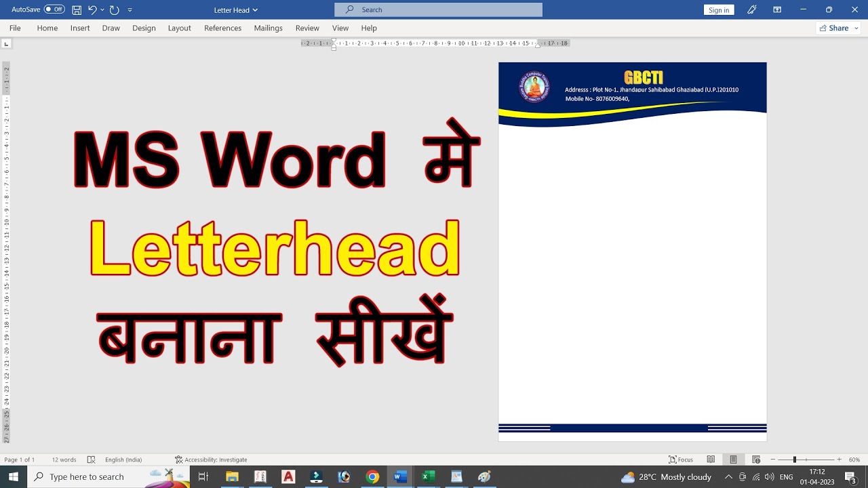Click the tab stop selector at ruler corner
Image resolution: width=868 pixels, height=488 pixels.
[6, 44]
